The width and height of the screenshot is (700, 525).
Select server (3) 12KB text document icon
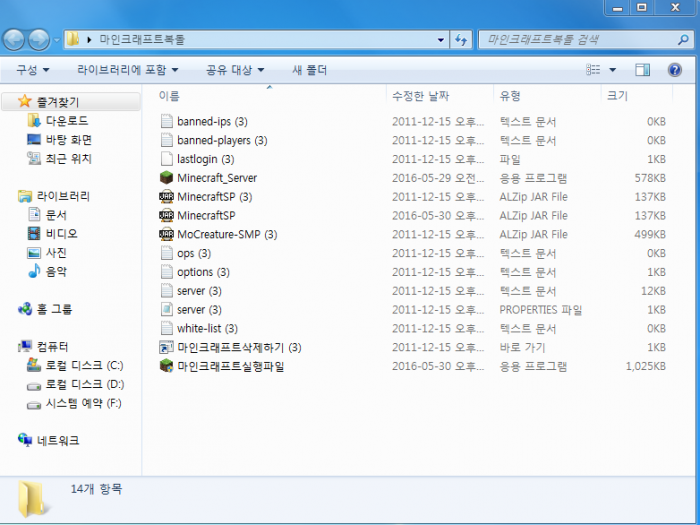coord(167,291)
